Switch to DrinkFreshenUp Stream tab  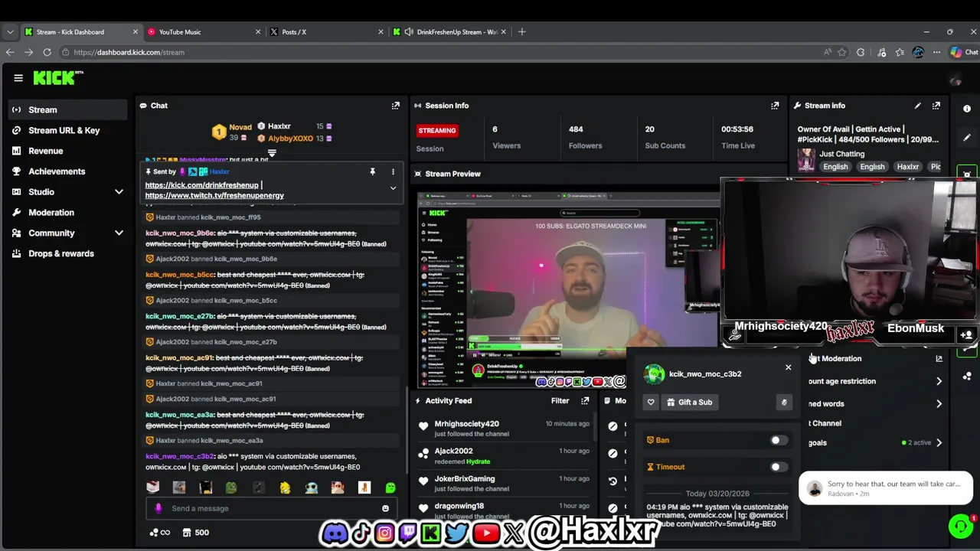449,31
